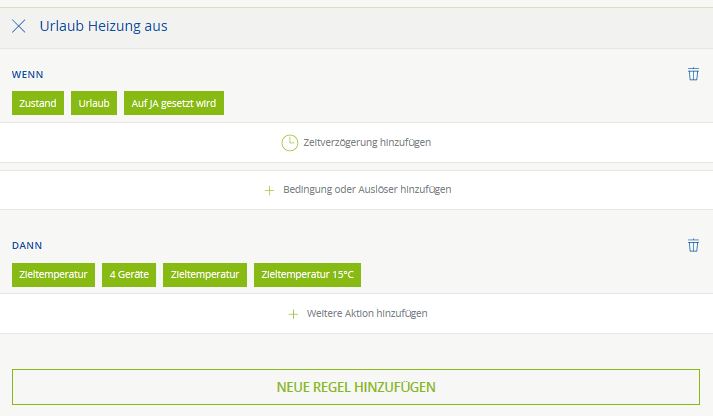713x416 pixels.
Task: Click the clock icon for time delay
Action: 289,143
